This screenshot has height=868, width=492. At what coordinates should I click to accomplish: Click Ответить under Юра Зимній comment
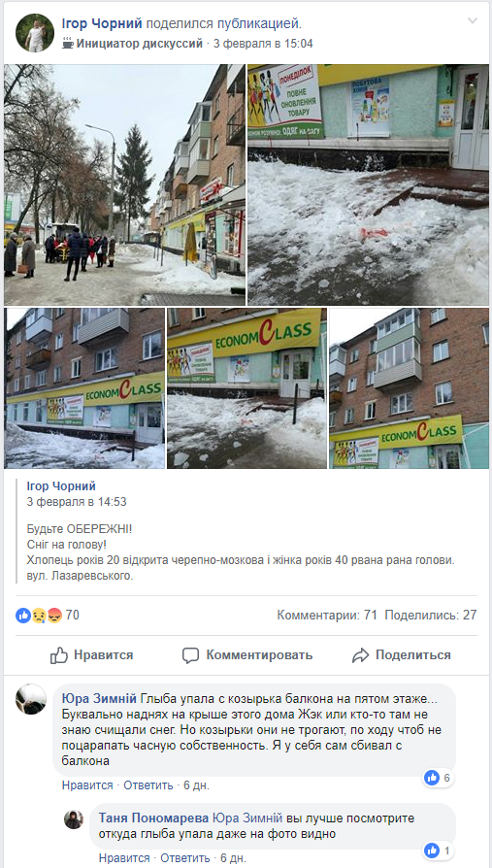[x=148, y=785]
